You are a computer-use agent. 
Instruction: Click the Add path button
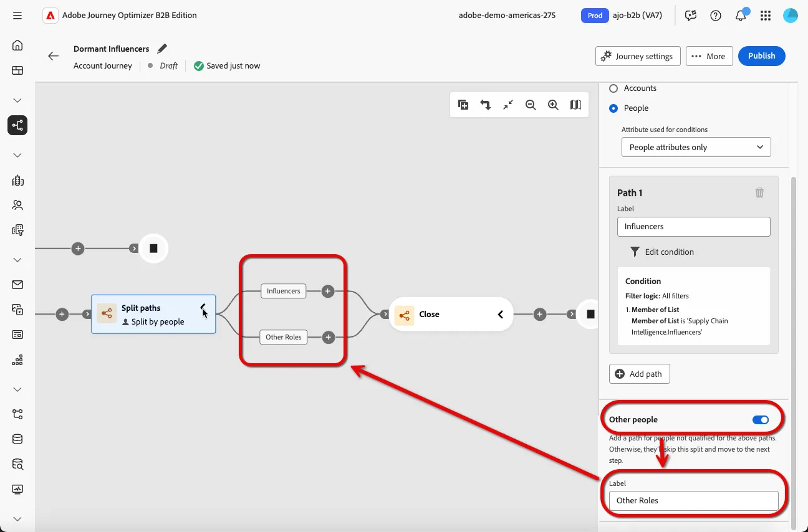639,374
